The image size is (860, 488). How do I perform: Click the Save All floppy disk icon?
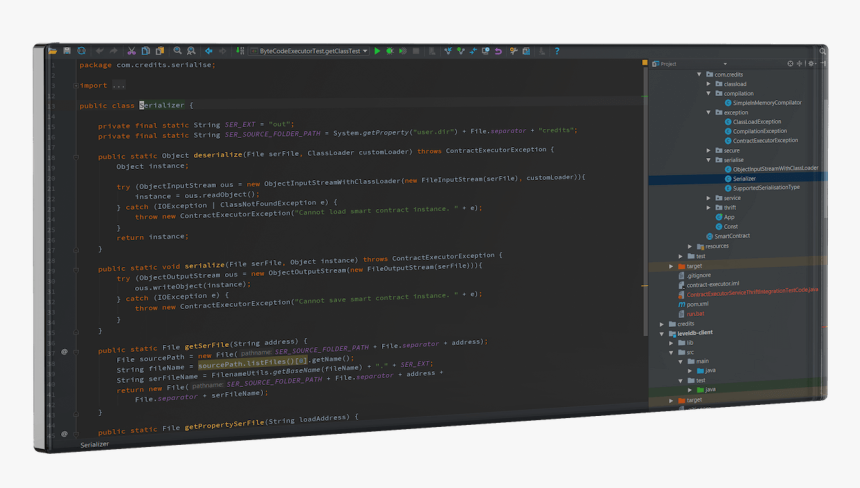67,51
